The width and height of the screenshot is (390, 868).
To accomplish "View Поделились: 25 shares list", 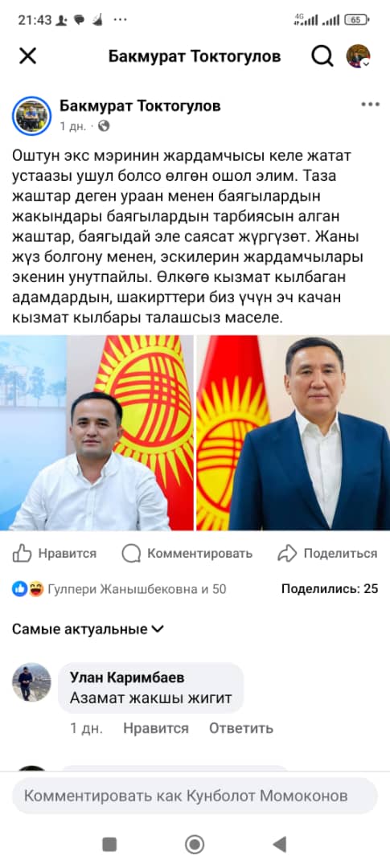I will tap(330, 588).
